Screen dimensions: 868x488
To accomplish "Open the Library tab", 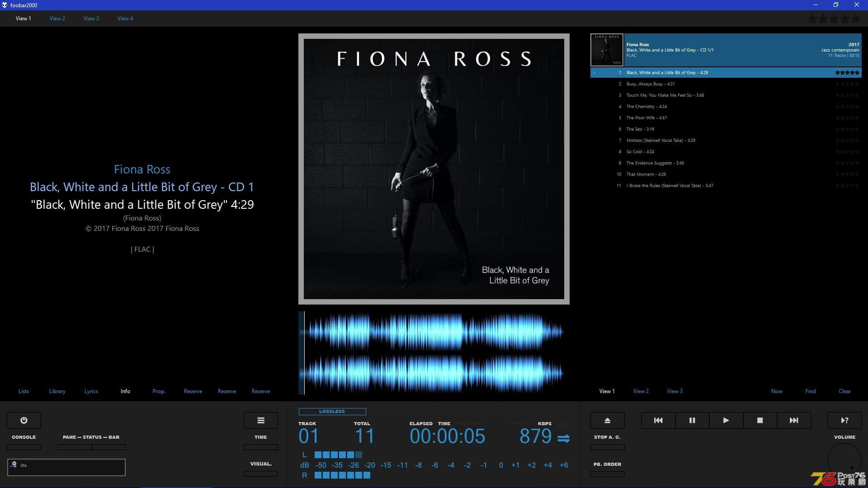I will point(57,391).
